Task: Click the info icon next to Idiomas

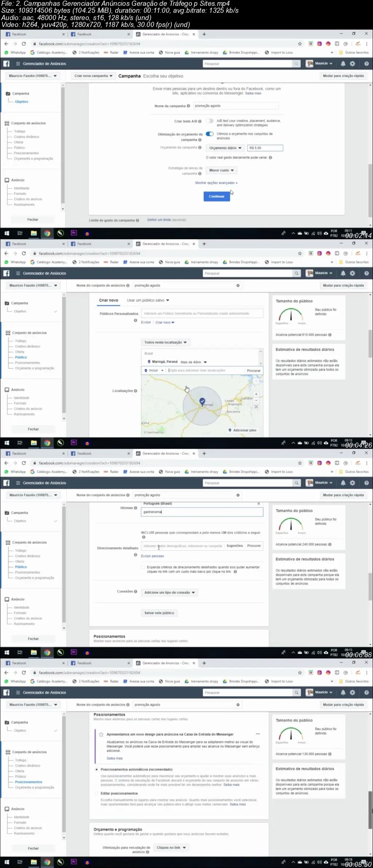Action: click(136, 508)
